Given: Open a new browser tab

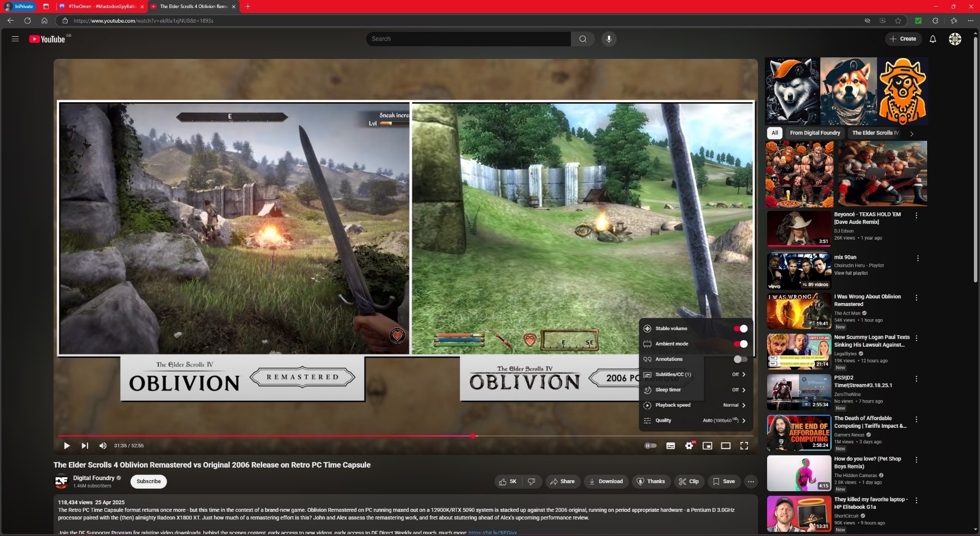Looking at the screenshot, I should [248, 7].
